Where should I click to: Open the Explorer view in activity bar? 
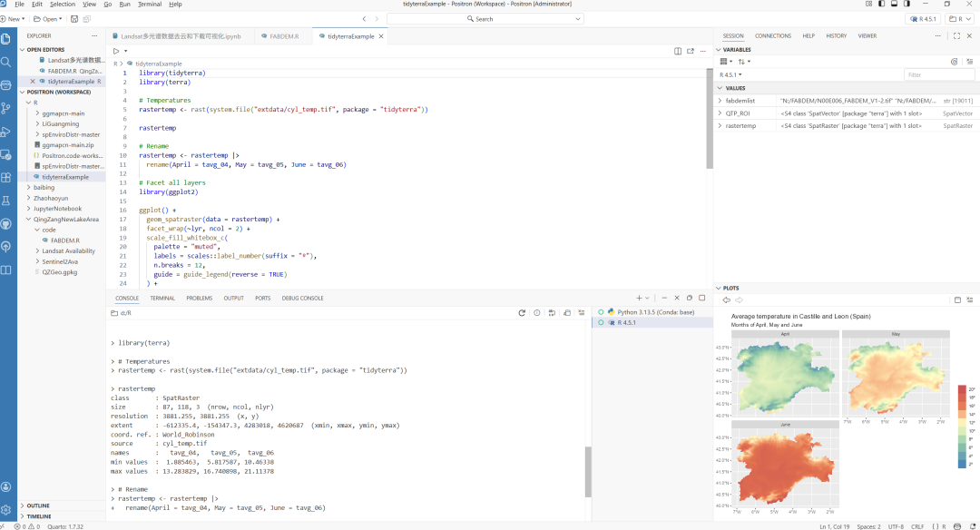[x=6, y=39]
